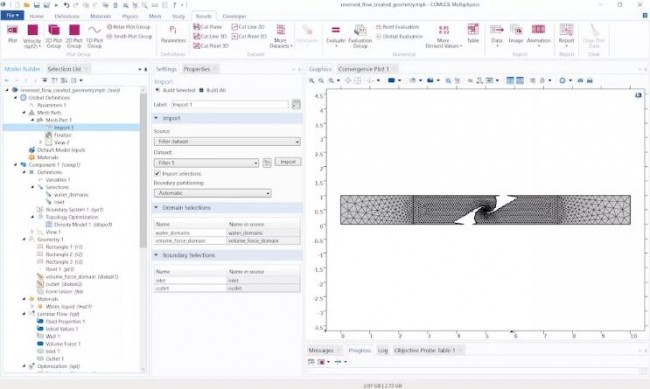Toggle the Import selections checkbox

[157, 173]
